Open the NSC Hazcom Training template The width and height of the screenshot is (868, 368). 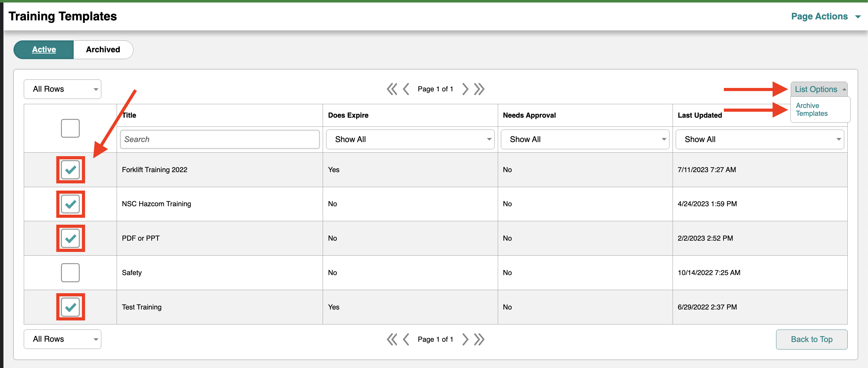coord(156,204)
